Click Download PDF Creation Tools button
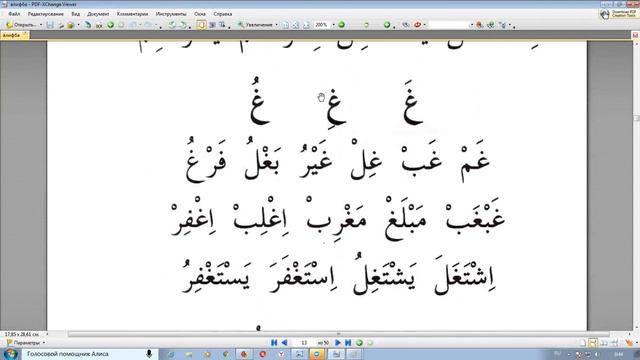This screenshot has height=360, width=640. (619, 14)
